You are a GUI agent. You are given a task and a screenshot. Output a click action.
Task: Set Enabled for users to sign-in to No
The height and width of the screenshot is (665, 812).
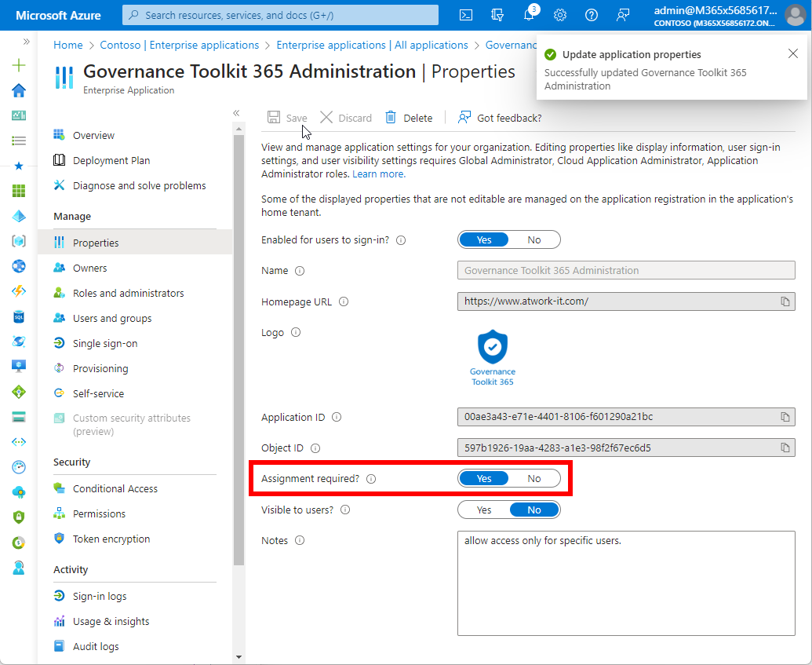click(534, 239)
